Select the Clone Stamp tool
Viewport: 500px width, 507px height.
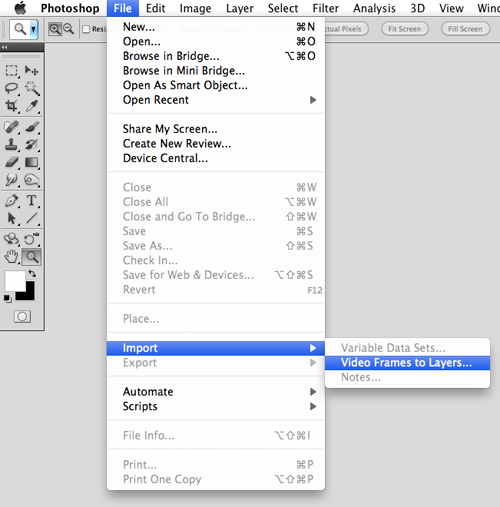pyautogui.click(x=11, y=145)
